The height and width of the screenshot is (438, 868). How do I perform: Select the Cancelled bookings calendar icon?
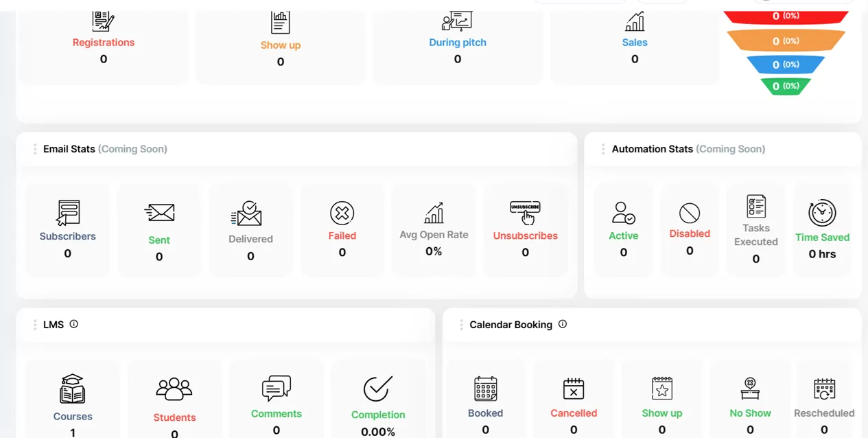coord(573,389)
